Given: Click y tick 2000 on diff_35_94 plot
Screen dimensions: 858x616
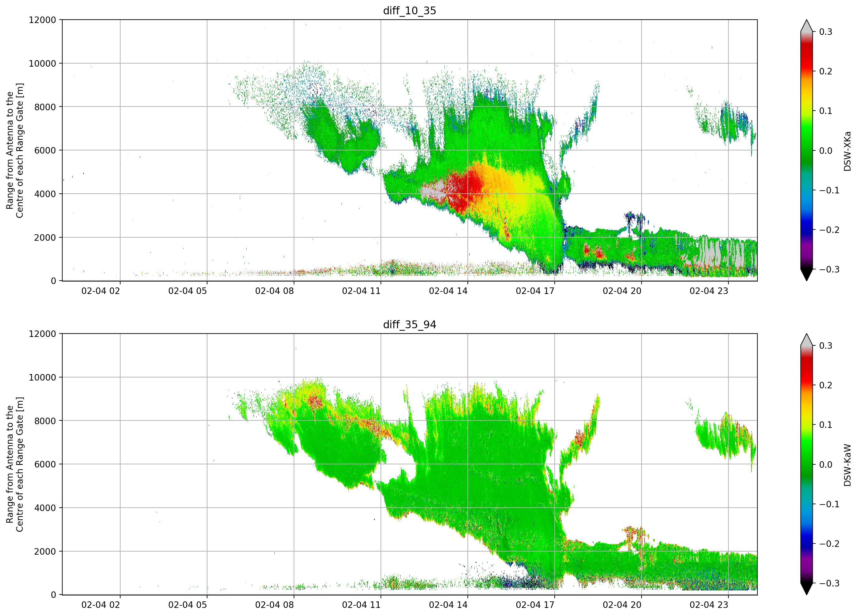Looking at the screenshot, I should coord(45,551).
